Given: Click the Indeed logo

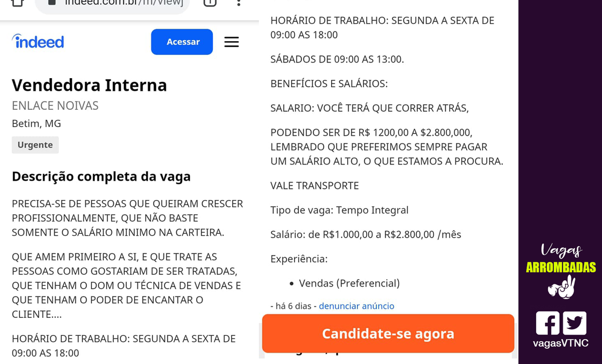Looking at the screenshot, I should (x=38, y=42).
